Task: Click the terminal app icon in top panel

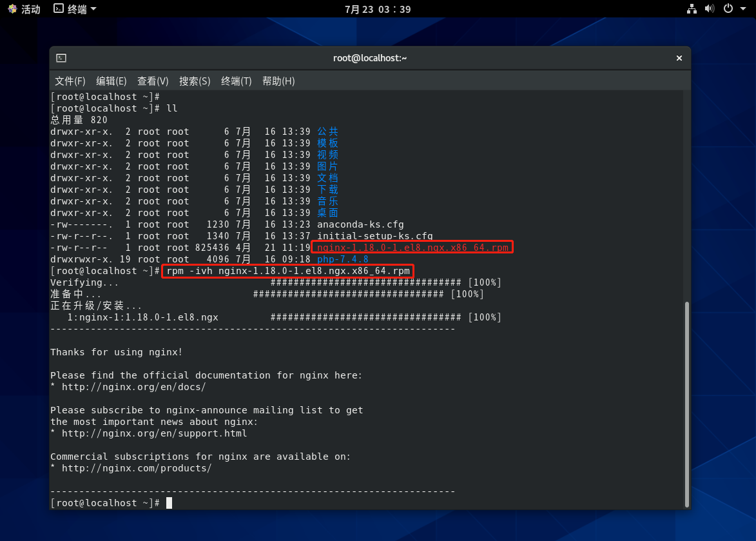Action: [x=59, y=9]
